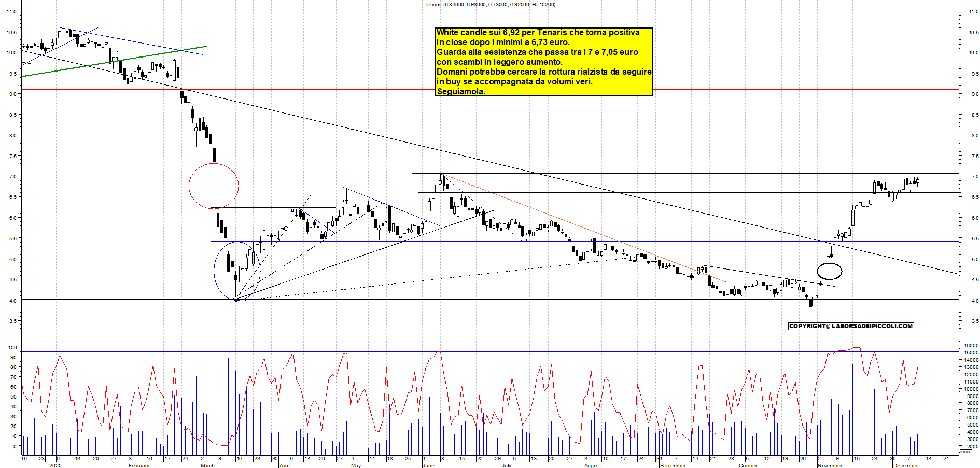Click '11.0' on the right price axis

tap(973, 11)
